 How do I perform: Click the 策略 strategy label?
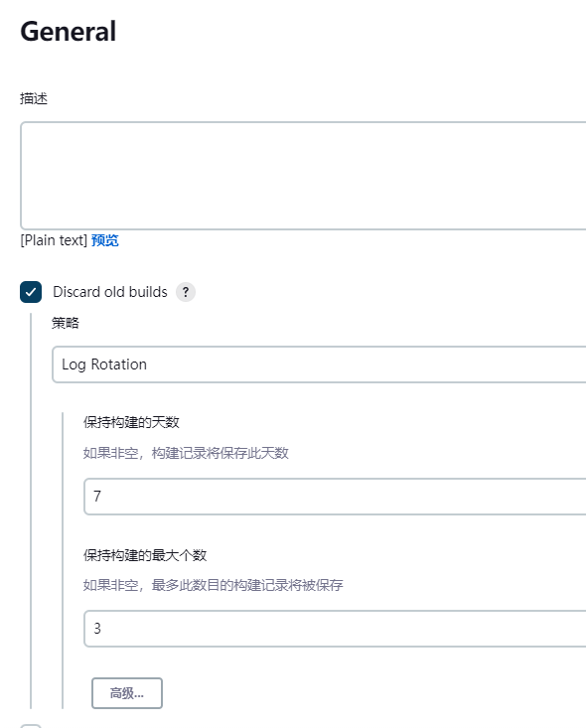pyautogui.click(x=66, y=323)
